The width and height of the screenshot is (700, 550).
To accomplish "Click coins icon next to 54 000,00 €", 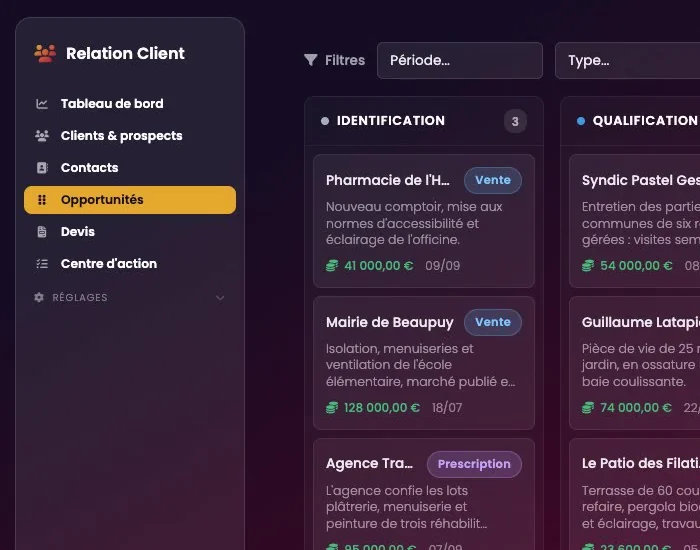I will pos(588,266).
